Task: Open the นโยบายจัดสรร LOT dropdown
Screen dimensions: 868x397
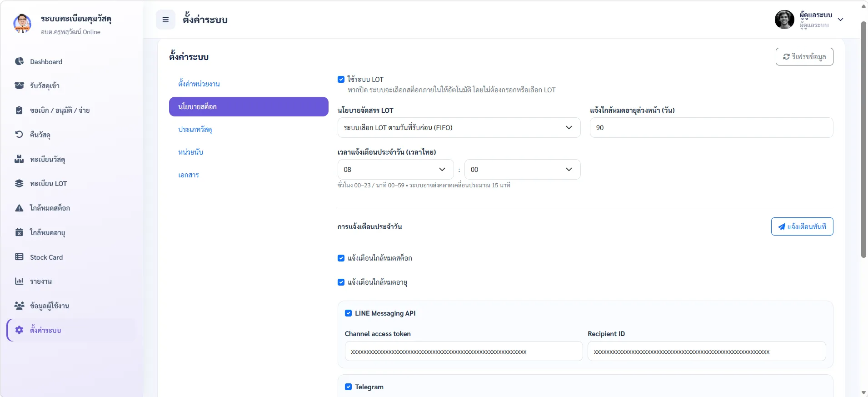Action: pyautogui.click(x=459, y=127)
